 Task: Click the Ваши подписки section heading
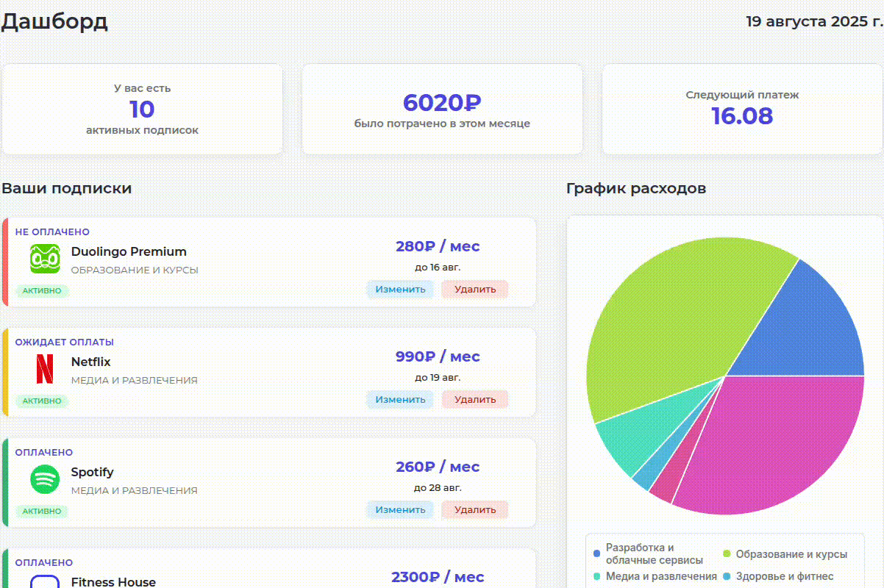click(67, 188)
